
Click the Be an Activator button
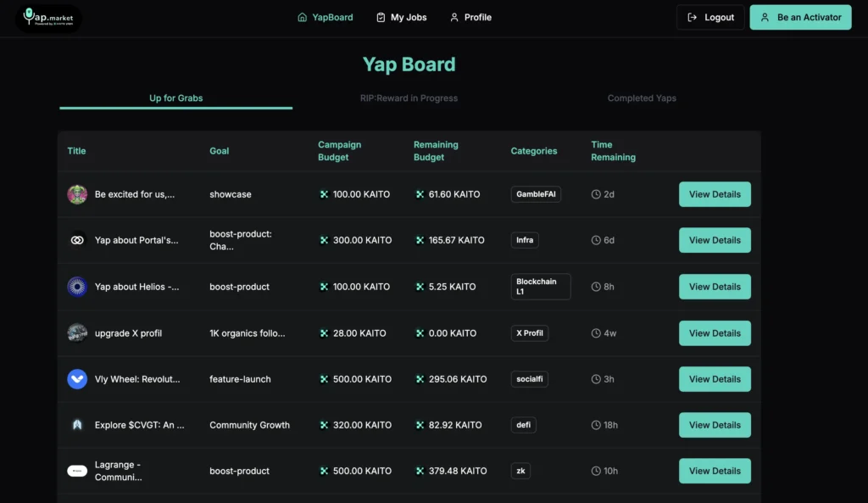tap(800, 17)
